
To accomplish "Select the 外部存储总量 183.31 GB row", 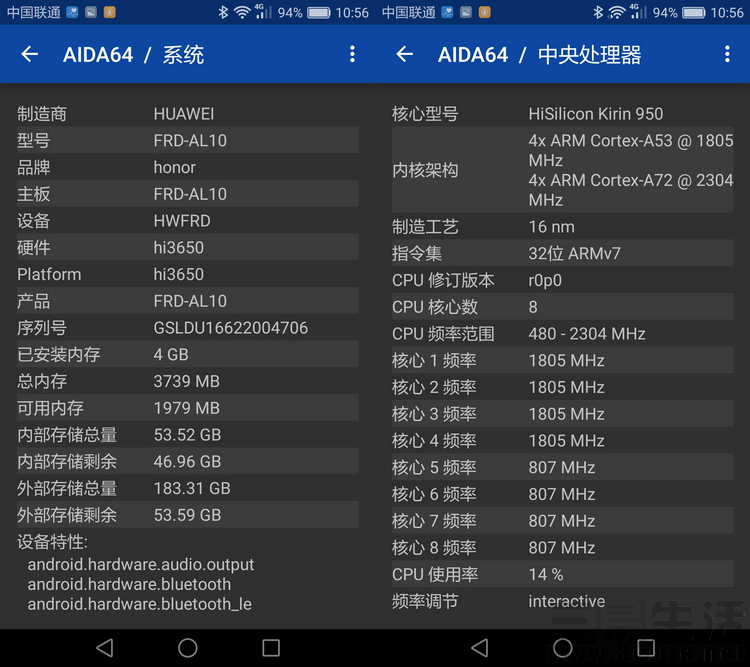I will 188,489.
